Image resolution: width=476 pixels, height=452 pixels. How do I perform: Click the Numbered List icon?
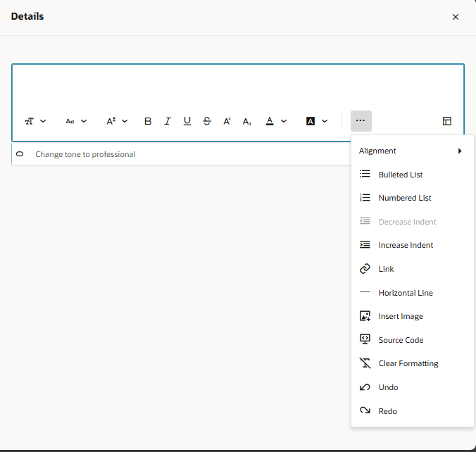click(x=365, y=198)
